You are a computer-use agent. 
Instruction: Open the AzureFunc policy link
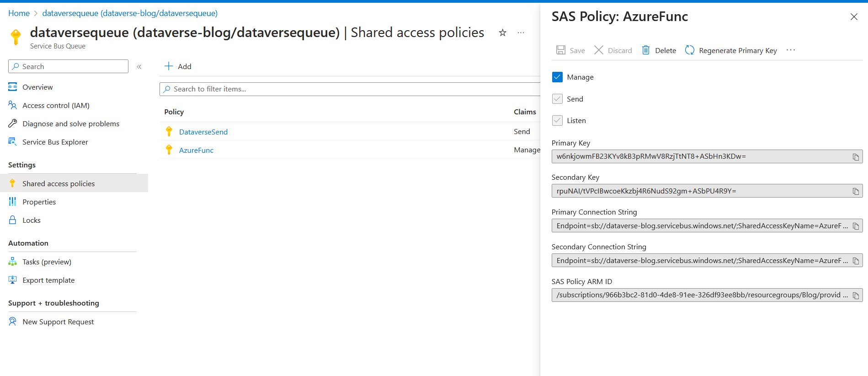click(x=196, y=150)
